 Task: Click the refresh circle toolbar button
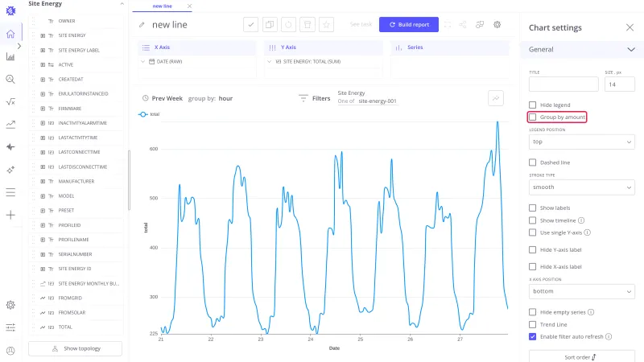pyautogui.click(x=288, y=25)
